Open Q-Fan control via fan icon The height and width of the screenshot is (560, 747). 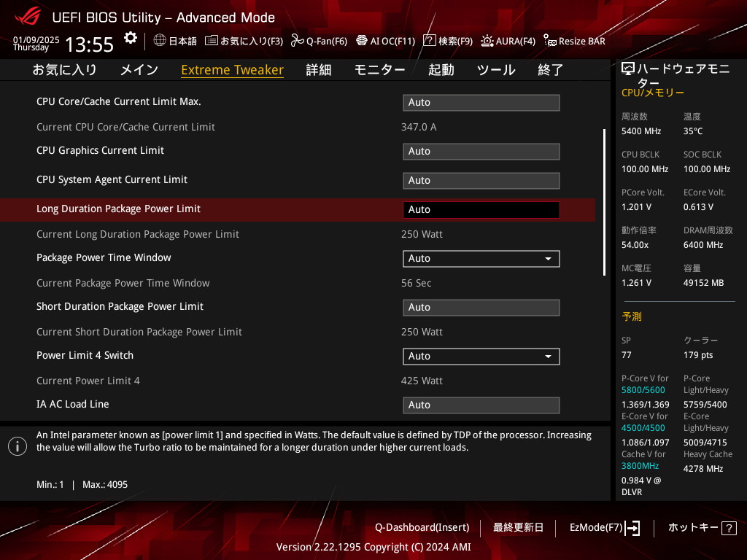click(297, 41)
